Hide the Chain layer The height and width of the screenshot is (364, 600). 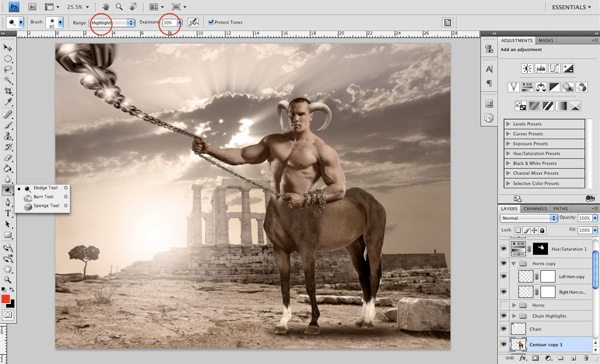pos(504,329)
